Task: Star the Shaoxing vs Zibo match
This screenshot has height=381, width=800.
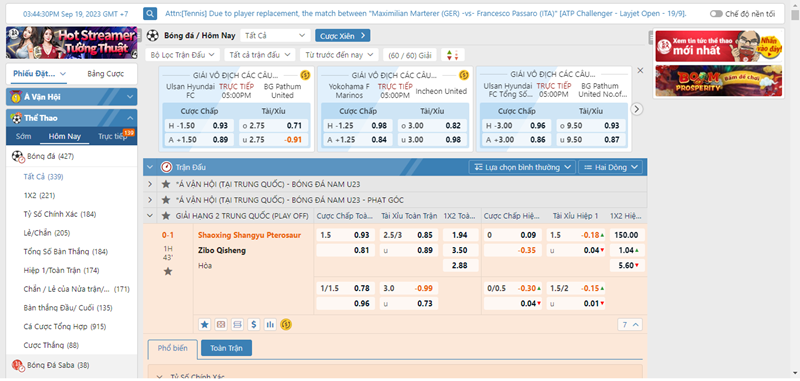Action: click(168, 272)
